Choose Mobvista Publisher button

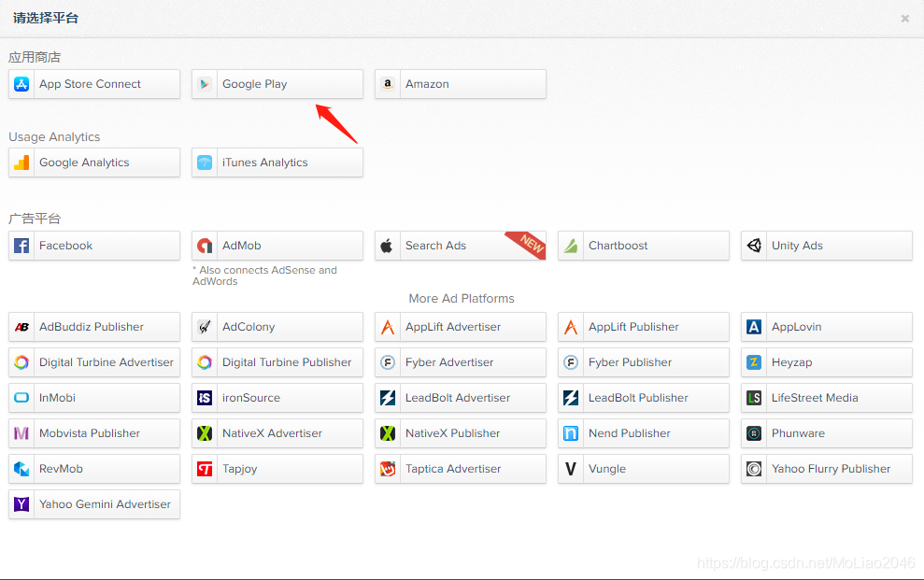(x=94, y=433)
